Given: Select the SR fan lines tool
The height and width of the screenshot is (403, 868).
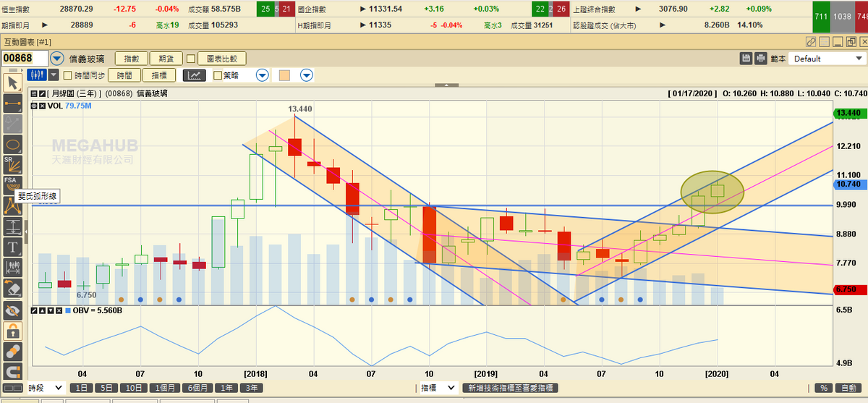Looking at the screenshot, I should 12,164.
